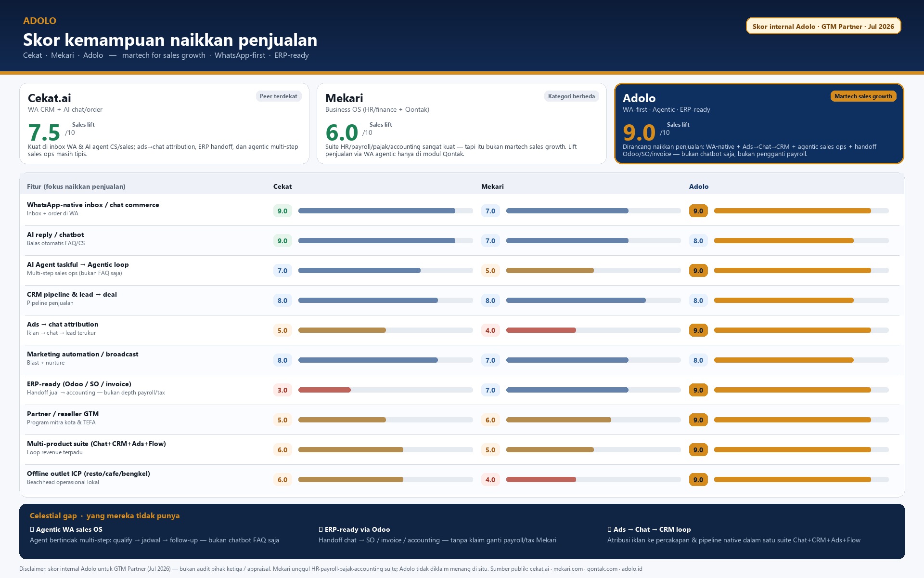924x578 pixels.
Task: Click the Disclaimer line at the page bottom
Action: (x=331, y=569)
